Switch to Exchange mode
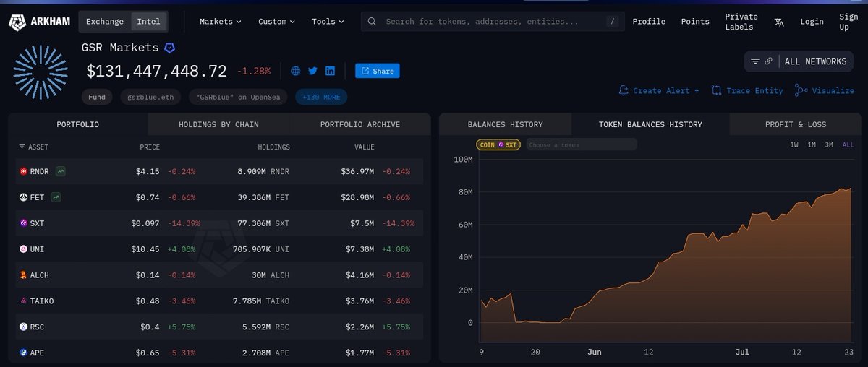This screenshot has width=868, height=367. tap(105, 22)
